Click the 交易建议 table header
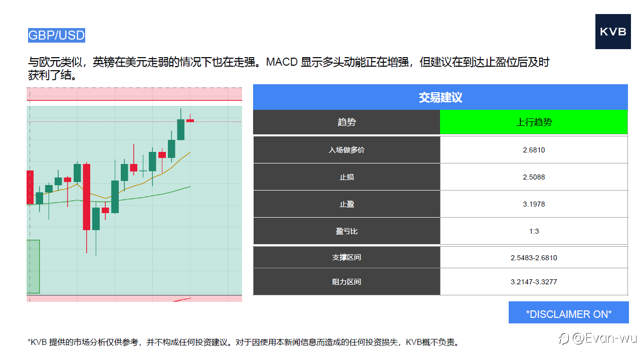The image size is (644, 359). [x=441, y=97]
